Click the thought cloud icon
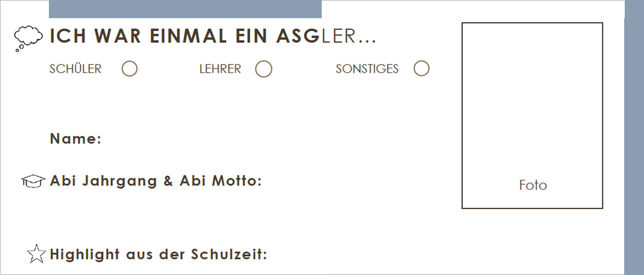The width and height of the screenshot is (644, 275). (x=29, y=38)
